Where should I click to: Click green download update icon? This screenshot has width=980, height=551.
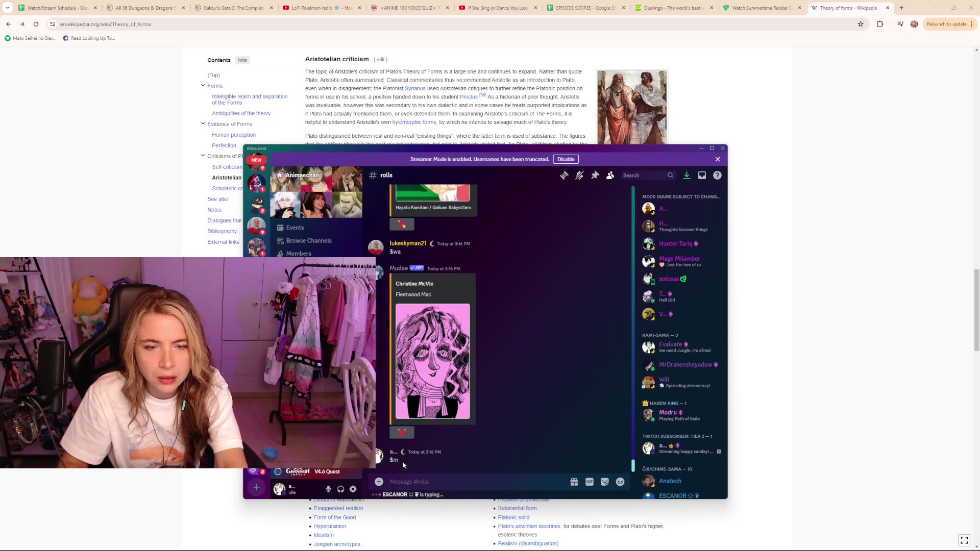[687, 176]
